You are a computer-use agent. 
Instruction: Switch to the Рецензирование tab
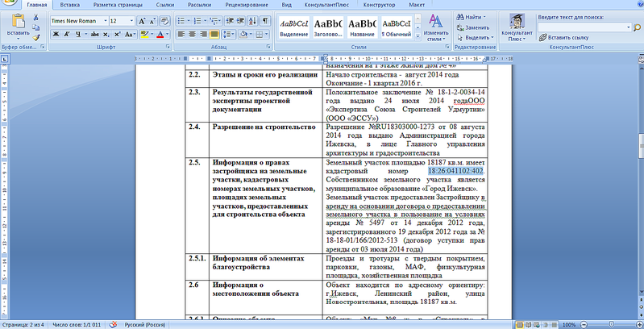click(247, 5)
